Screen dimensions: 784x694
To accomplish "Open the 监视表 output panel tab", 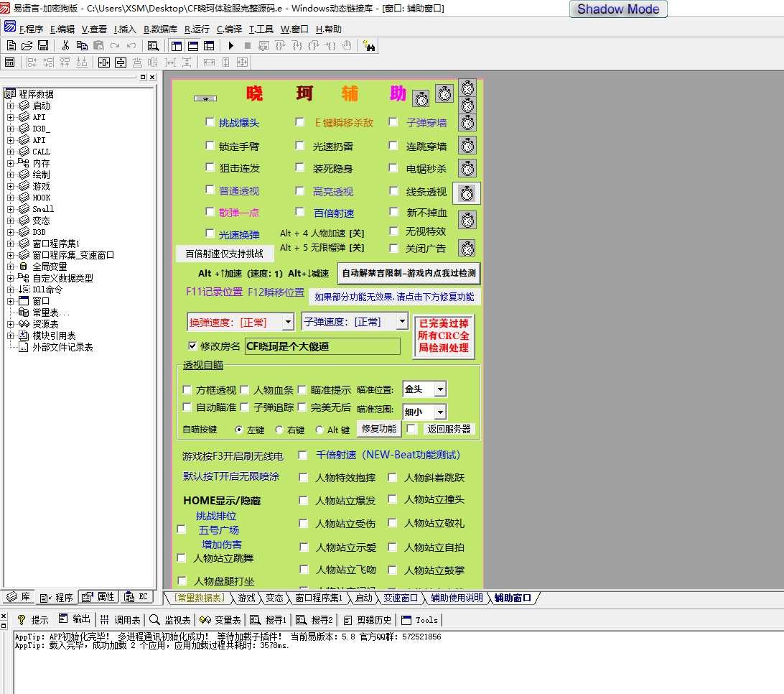I will pyautogui.click(x=170, y=620).
